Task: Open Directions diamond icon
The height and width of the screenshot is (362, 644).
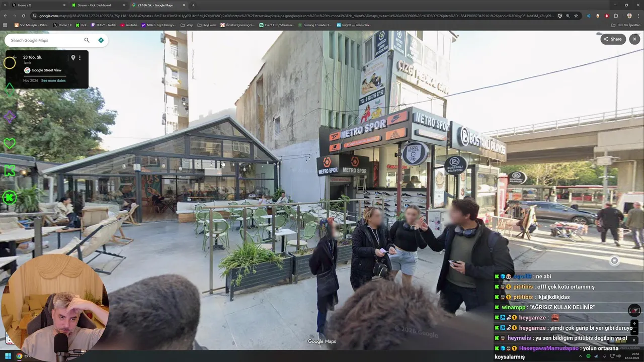Action: click(x=101, y=40)
